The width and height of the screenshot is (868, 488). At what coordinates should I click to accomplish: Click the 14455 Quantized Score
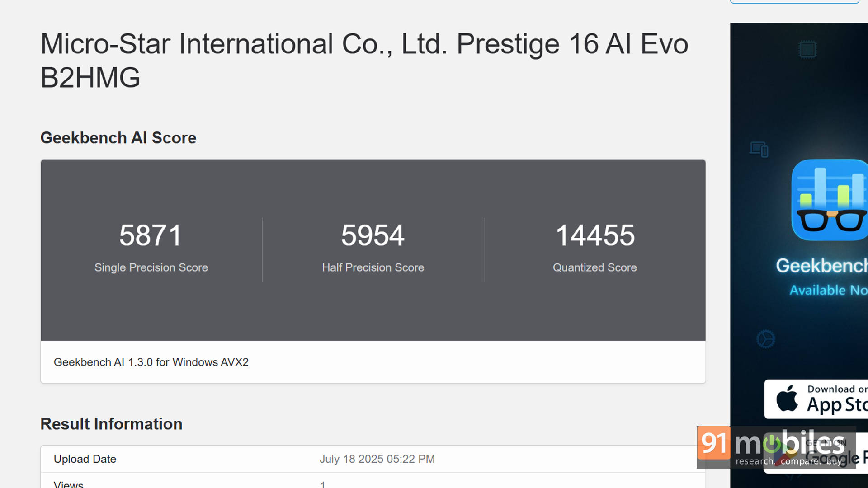pyautogui.click(x=594, y=235)
